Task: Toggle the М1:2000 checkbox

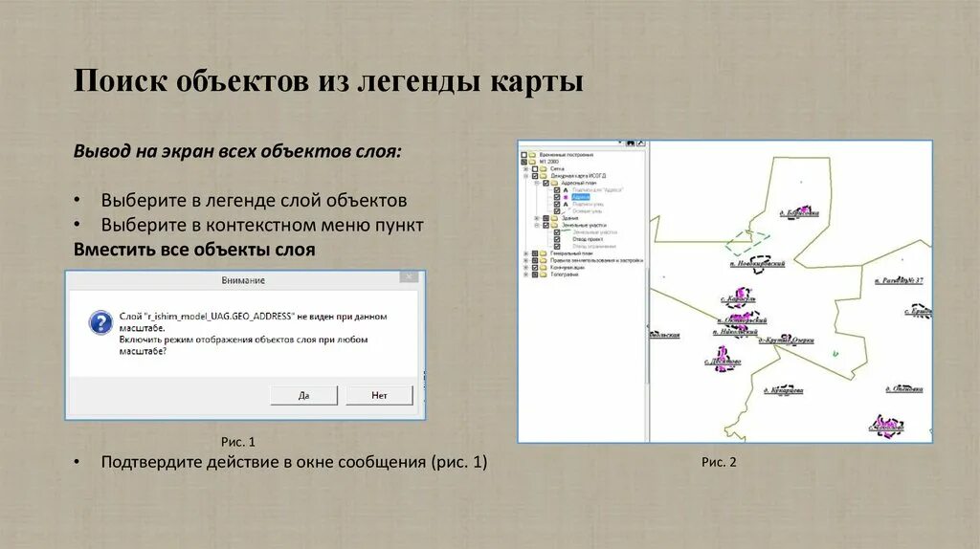Action: tap(523, 162)
